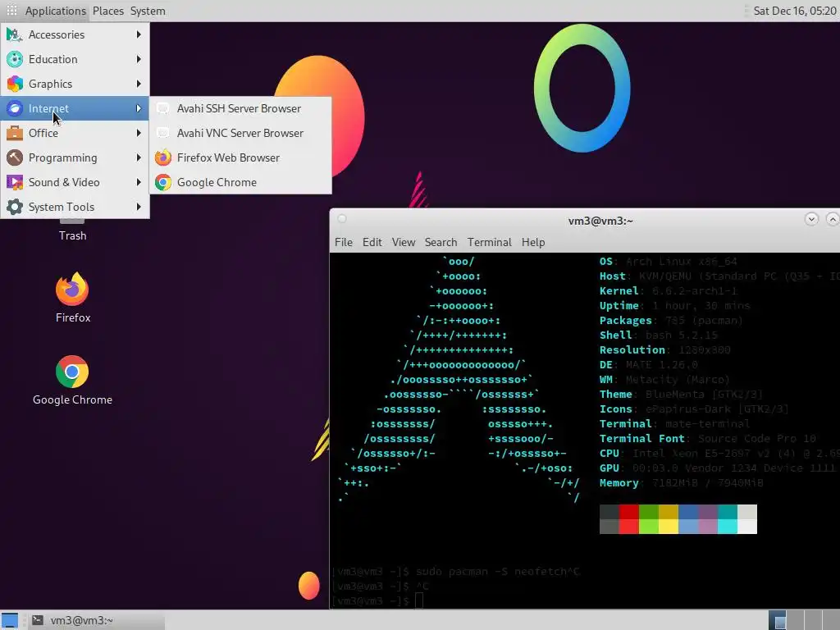Open terminal File menu

coord(344,242)
